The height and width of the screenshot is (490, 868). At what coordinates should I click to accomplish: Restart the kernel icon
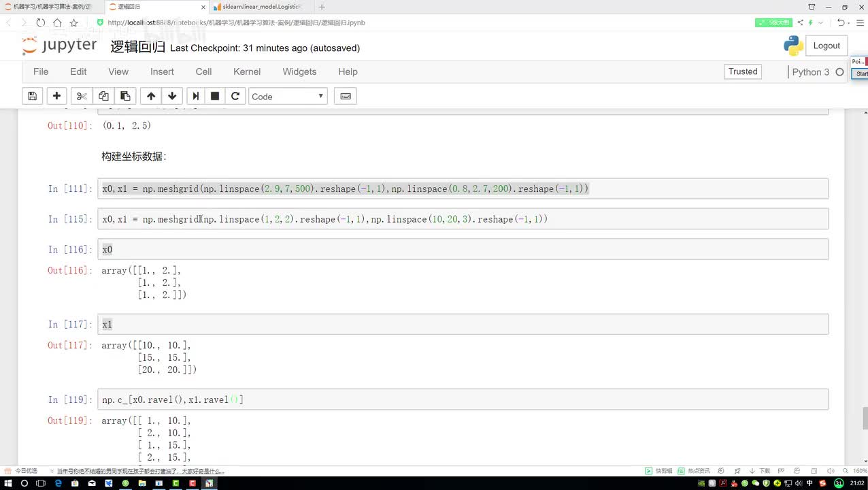click(x=235, y=96)
